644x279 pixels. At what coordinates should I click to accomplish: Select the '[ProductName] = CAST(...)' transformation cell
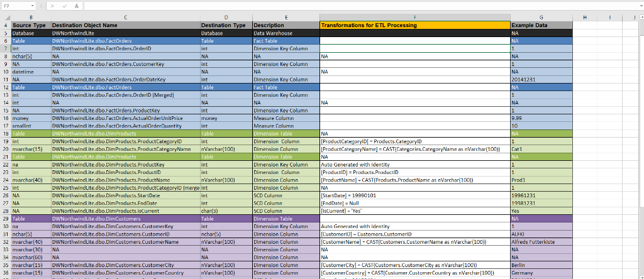(x=415, y=180)
